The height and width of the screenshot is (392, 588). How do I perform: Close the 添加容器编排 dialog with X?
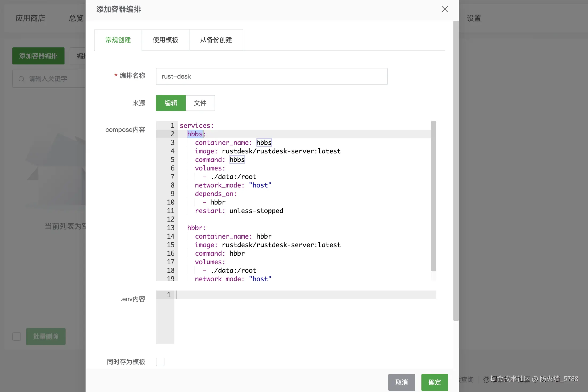tap(445, 9)
